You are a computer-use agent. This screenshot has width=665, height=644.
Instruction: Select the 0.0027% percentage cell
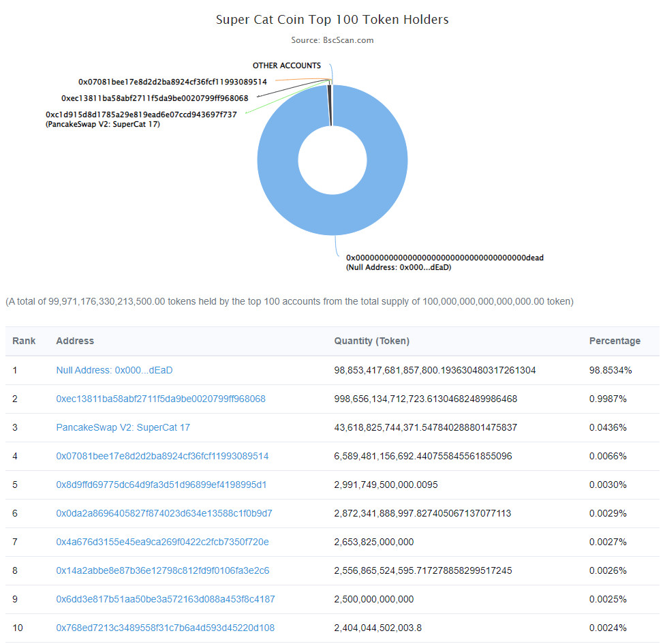click(x=608, y=542)
